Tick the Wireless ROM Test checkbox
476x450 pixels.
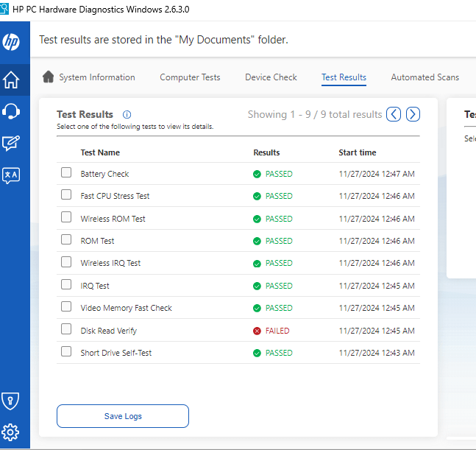point(66,217)
